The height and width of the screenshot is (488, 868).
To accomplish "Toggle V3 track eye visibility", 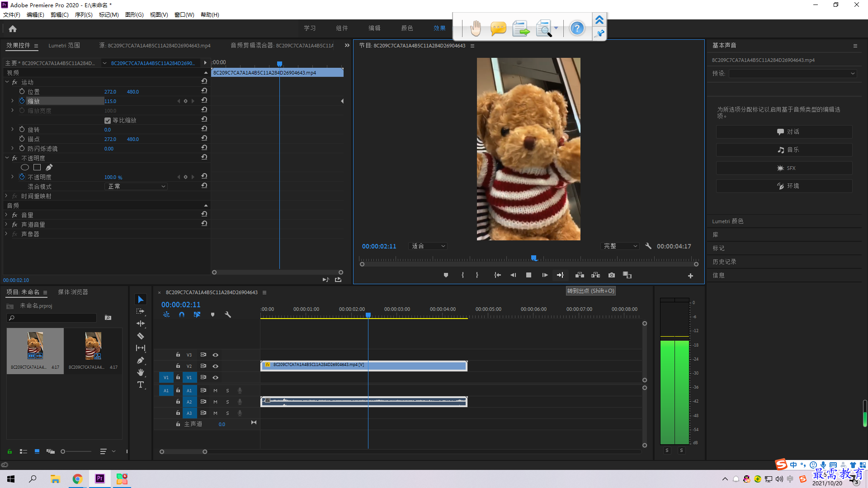I will point(216,355).
